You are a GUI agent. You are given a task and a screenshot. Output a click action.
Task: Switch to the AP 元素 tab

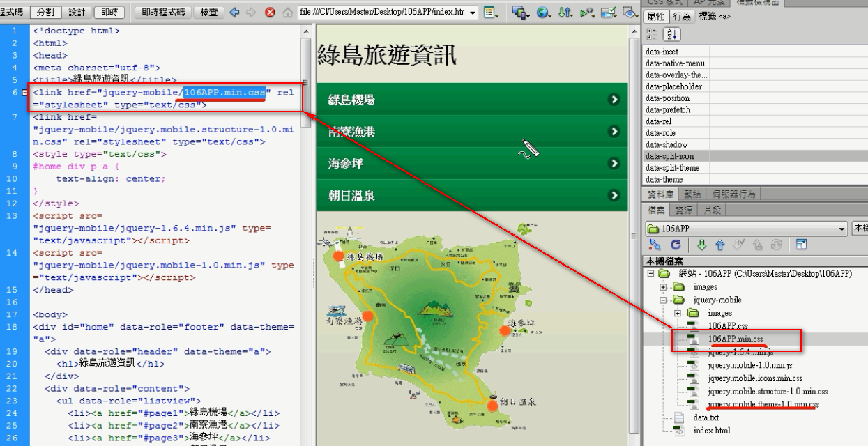(708, 3)
